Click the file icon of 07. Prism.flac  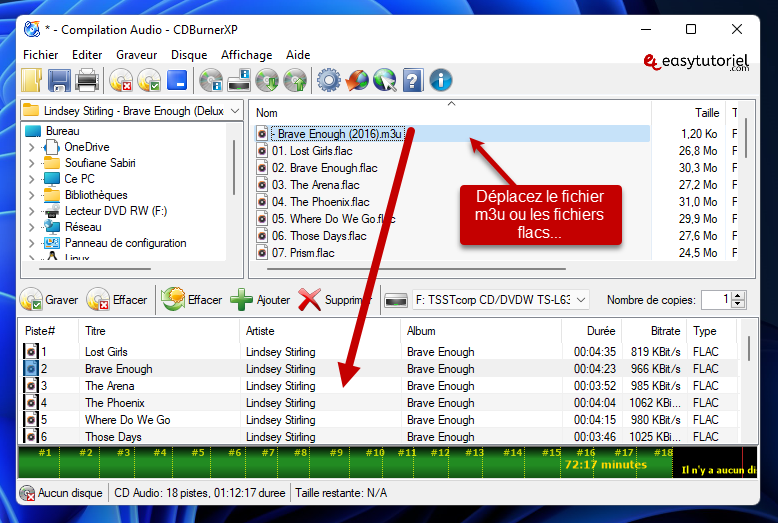tap(262, 253)
